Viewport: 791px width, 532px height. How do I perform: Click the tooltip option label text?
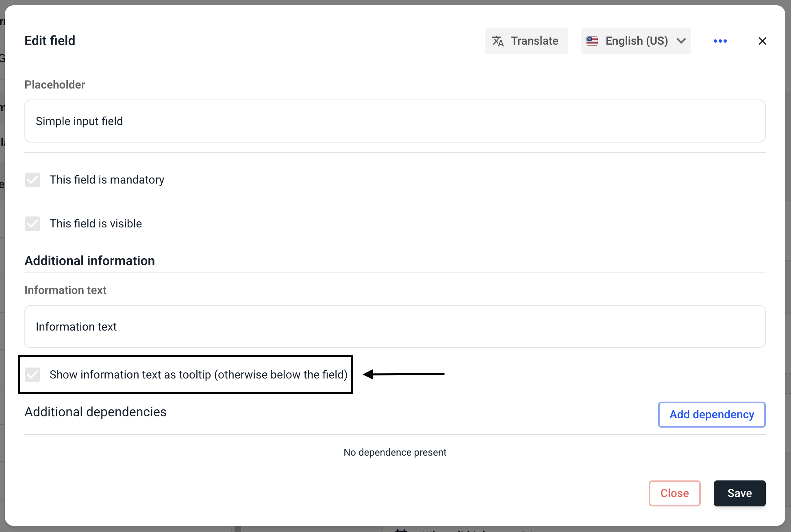pos(198,374)
